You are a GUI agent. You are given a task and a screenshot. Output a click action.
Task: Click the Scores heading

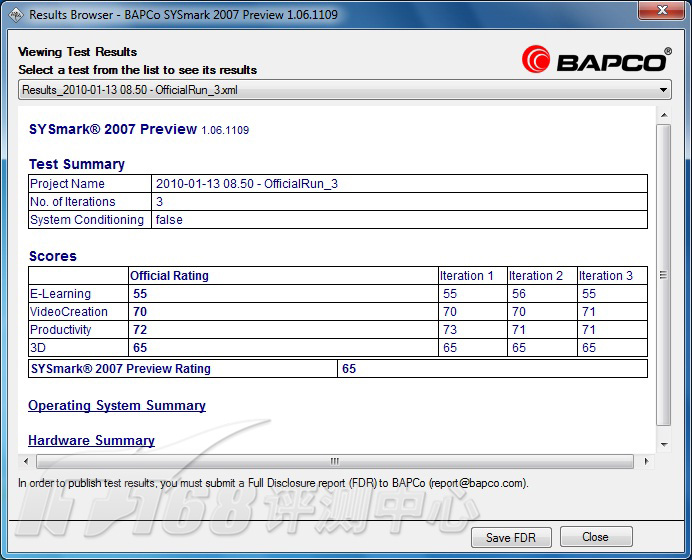click(53, 256)
